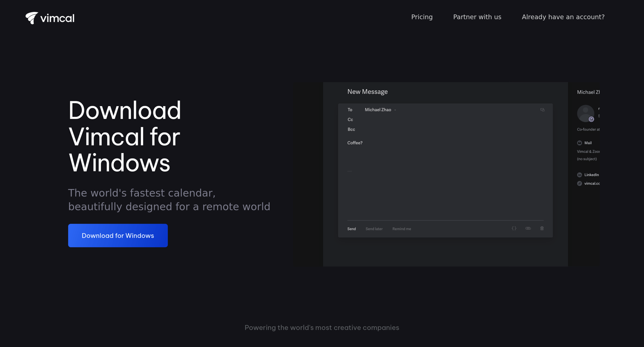
Task: Click the Vimcal logo in the header
Action: [50, 18]
